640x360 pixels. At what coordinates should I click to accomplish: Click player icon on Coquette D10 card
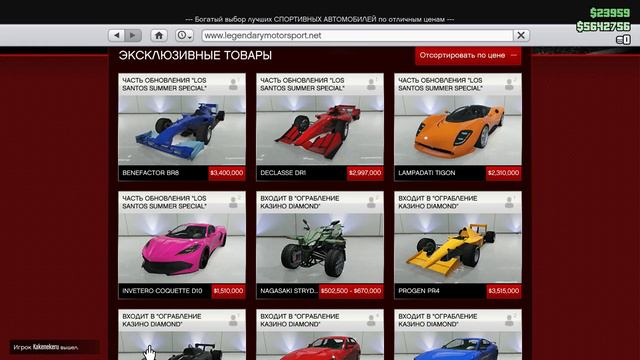pos(233,202)
